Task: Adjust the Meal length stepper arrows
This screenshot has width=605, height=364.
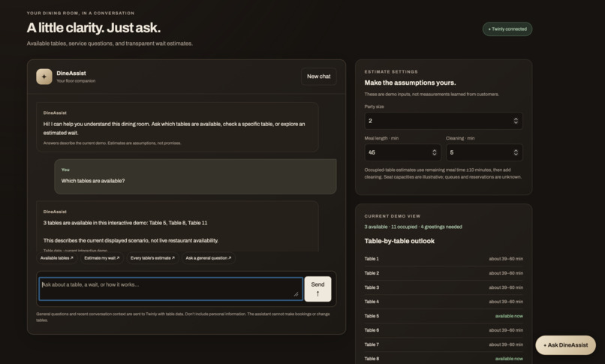Action: coord(434,152)
